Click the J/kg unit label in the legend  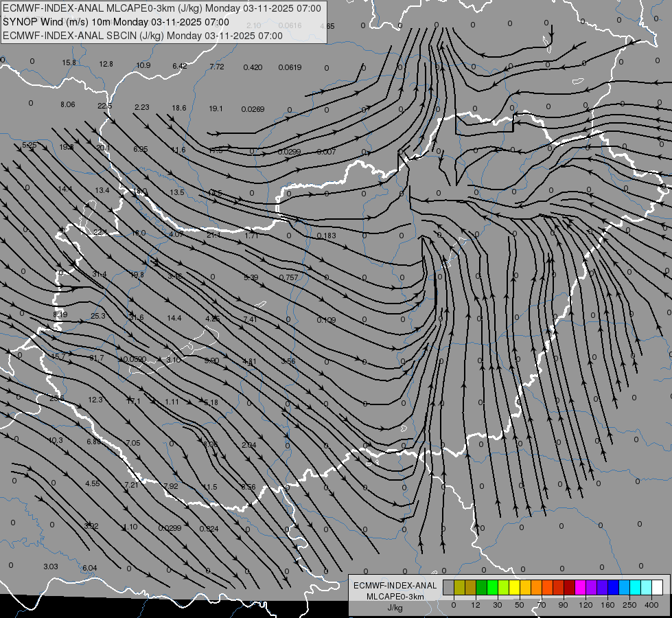click(x=395, y=608)
